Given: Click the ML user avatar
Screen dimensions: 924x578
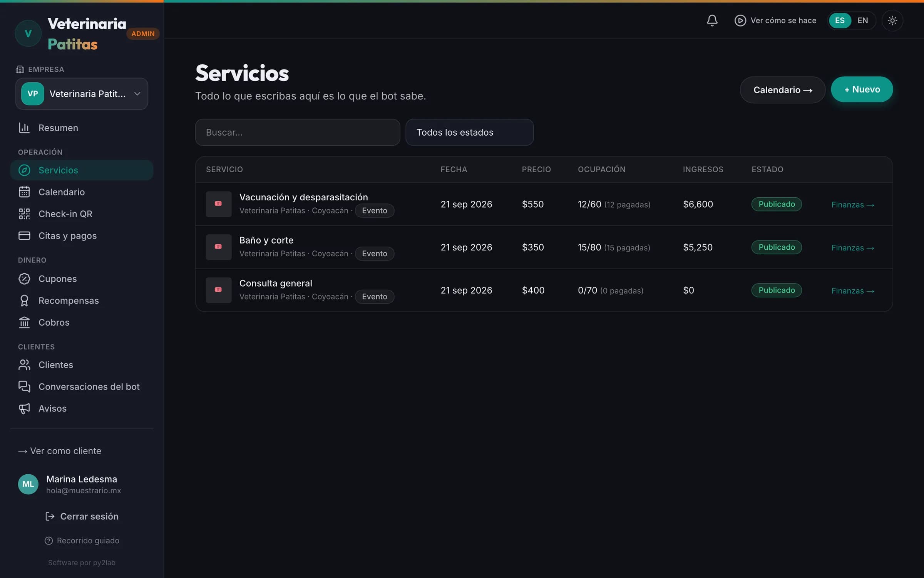Looking at the screenshot, I should pyautogui.click(x=28, y=484).
